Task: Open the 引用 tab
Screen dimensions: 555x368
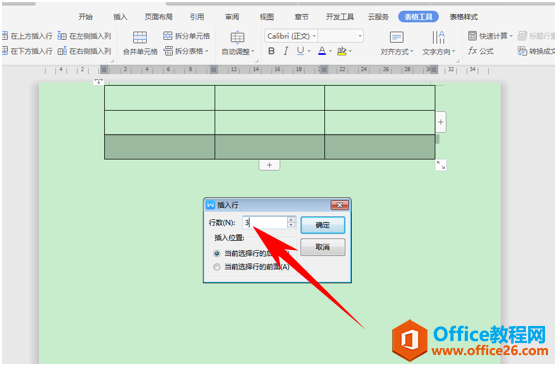Action: (197, 17)
